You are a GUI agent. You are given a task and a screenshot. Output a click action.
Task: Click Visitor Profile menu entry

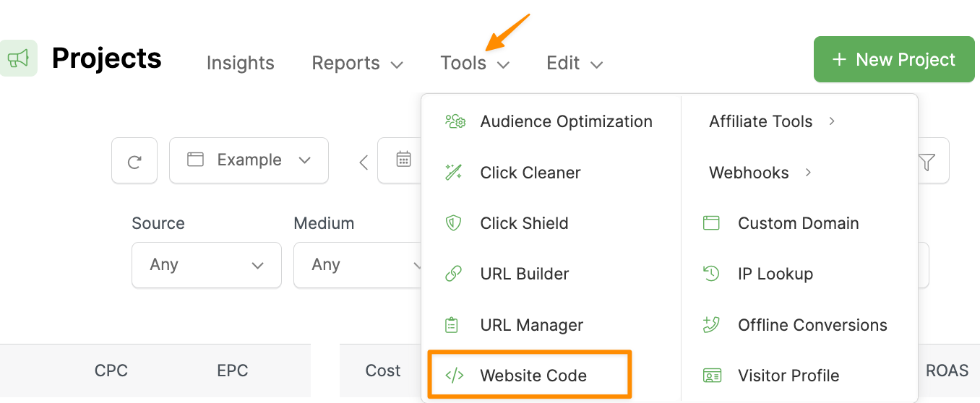click(788, 376)
